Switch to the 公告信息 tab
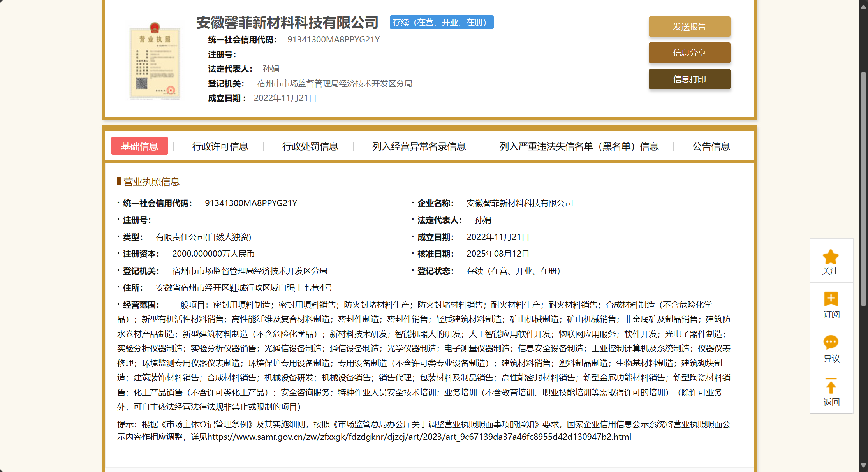The width and height of the screenshot is (868, 472). click(x=711, y=146)
